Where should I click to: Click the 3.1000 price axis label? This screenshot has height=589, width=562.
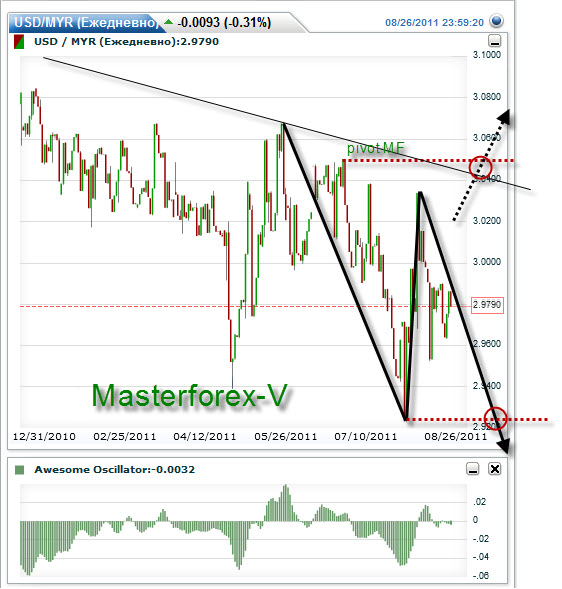pos(486,55)
